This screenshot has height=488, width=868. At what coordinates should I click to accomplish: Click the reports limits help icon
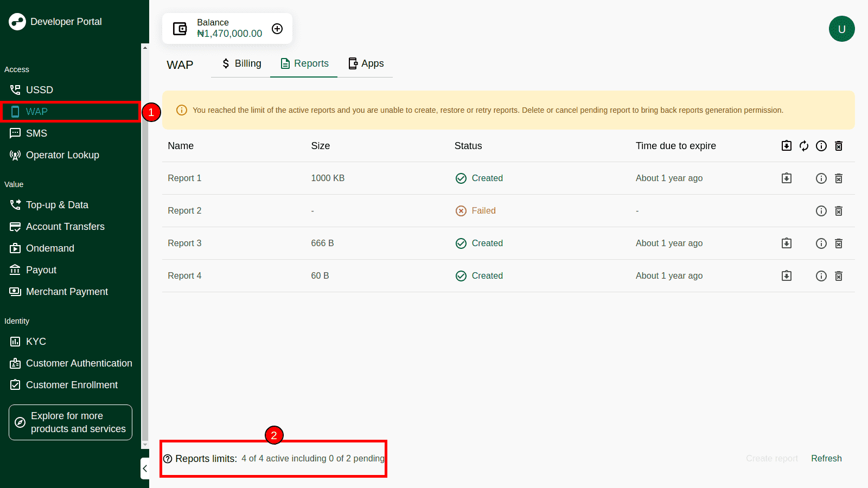[x=168, y=459]
